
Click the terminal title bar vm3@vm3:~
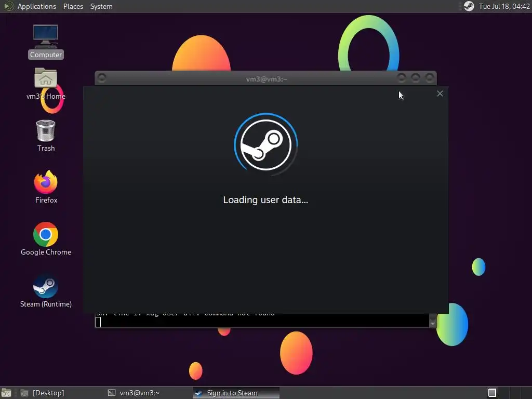tap(267, 79)
